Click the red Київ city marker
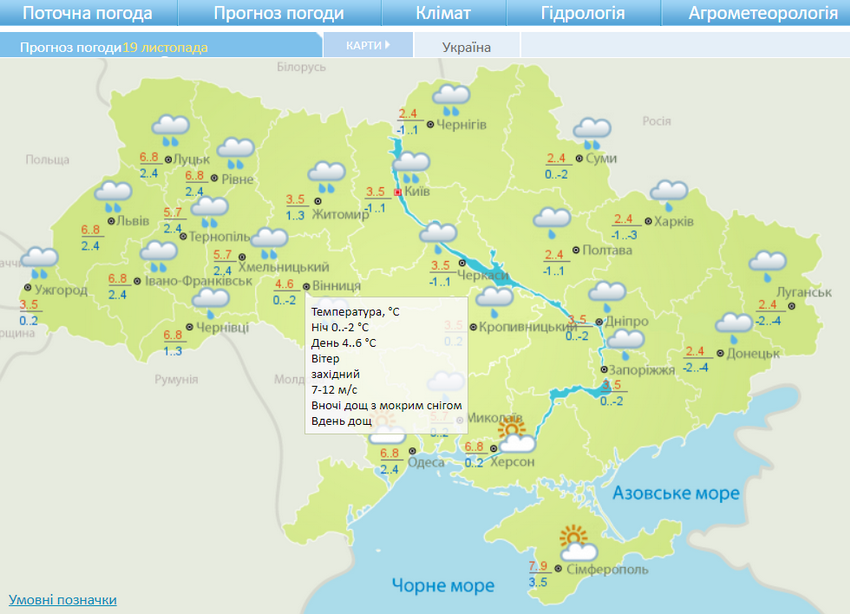 click(398, 191)
